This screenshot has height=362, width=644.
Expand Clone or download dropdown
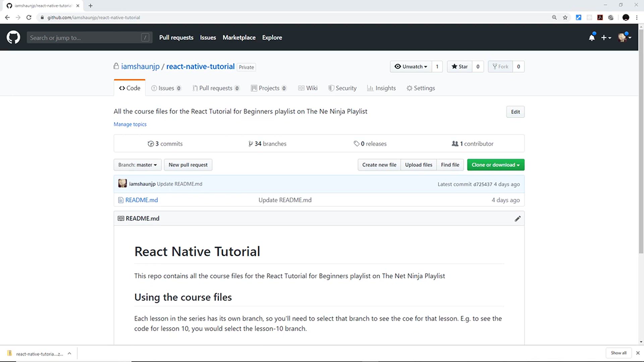[496, 165]
